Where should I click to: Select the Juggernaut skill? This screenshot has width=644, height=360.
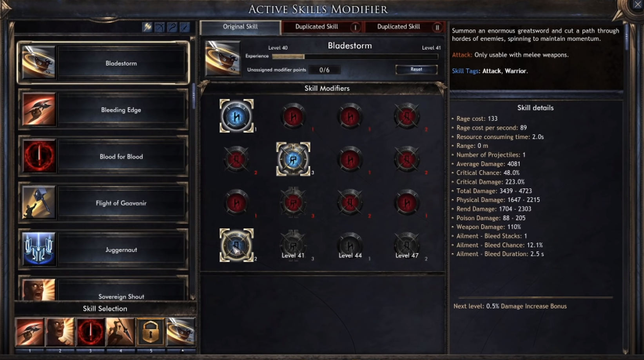103,250
